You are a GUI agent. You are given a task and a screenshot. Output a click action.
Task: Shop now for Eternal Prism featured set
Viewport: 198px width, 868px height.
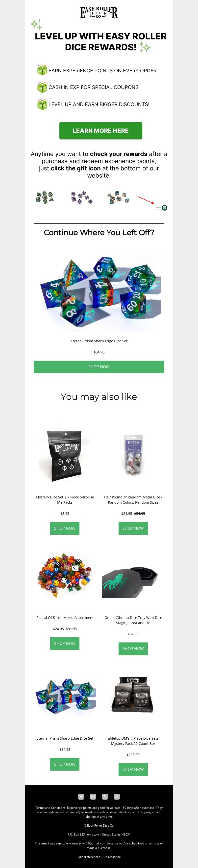(99, 367)
